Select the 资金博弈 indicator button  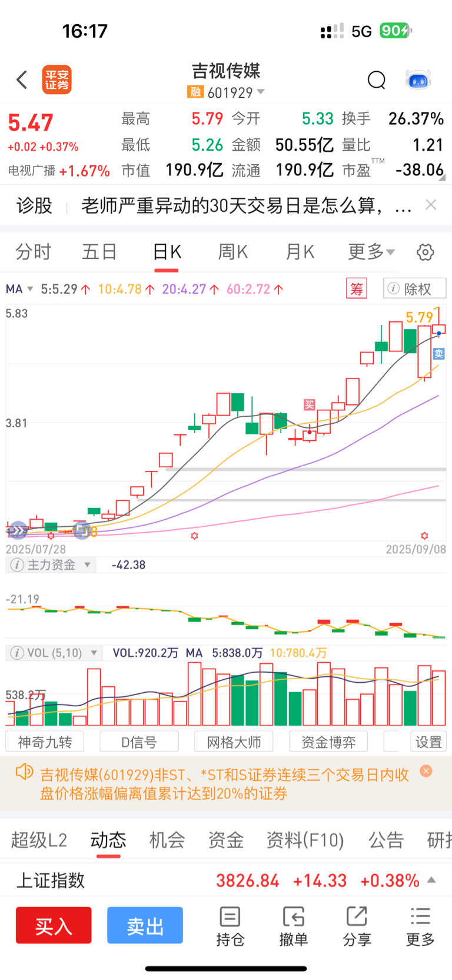pyautogui.click(x=328, y=742)
